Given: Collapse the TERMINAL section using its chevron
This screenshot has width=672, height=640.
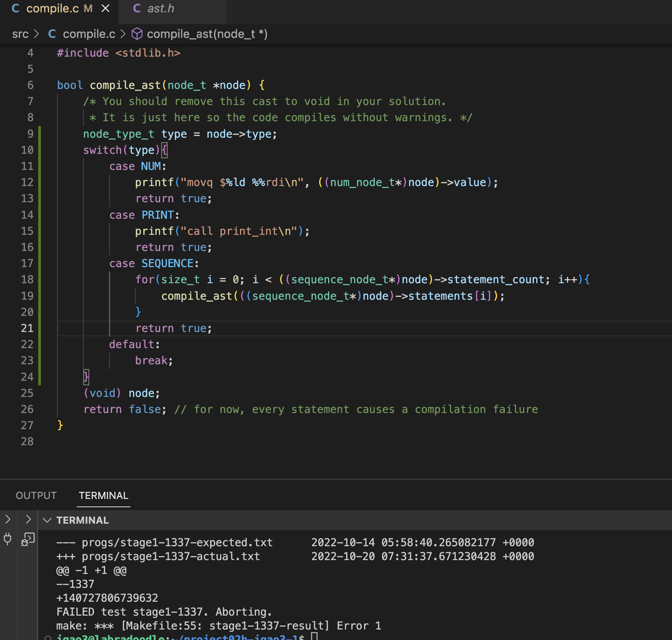Looking at the screenshot, I should [47, 520].
